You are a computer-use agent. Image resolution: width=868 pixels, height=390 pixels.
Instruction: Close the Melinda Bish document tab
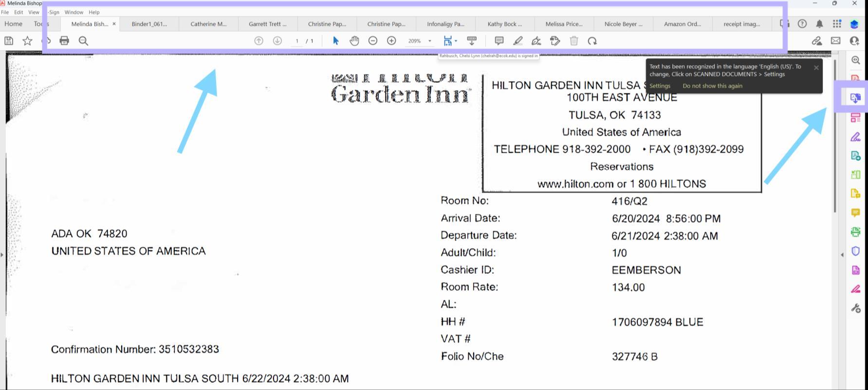(114, 24)
